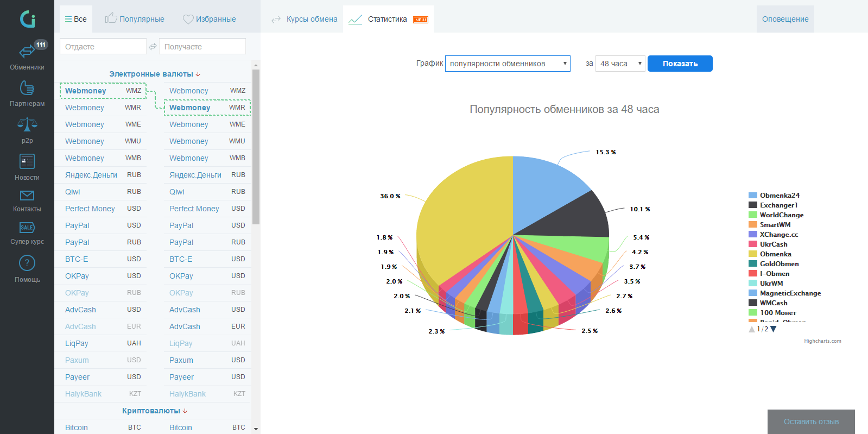Open the Помощь question mark icon
Image resolution: width=868 pixels, height=434 pixels.
point(27,263)
